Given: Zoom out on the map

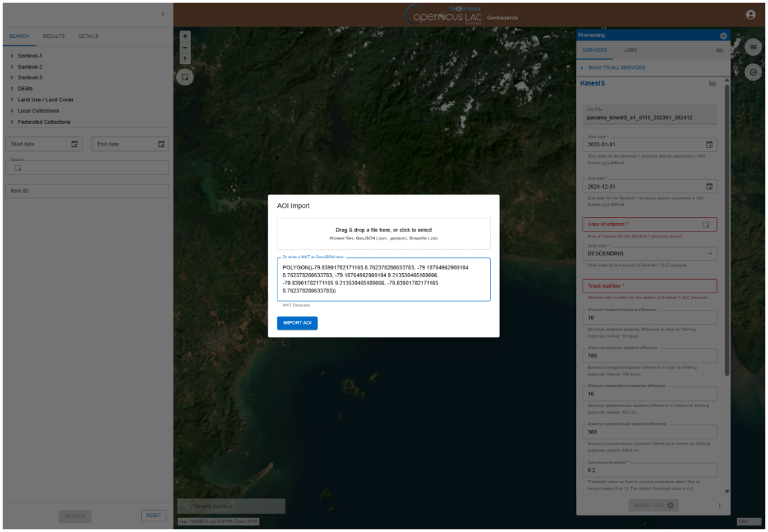Looking at the screenshot, I should click(185, 47).
